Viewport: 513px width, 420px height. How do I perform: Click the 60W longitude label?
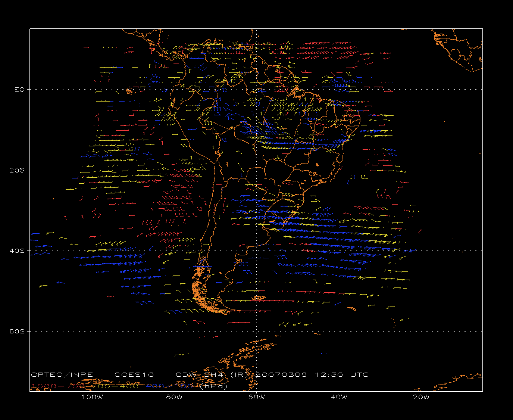pyautogui.click(x=257, y=397)
